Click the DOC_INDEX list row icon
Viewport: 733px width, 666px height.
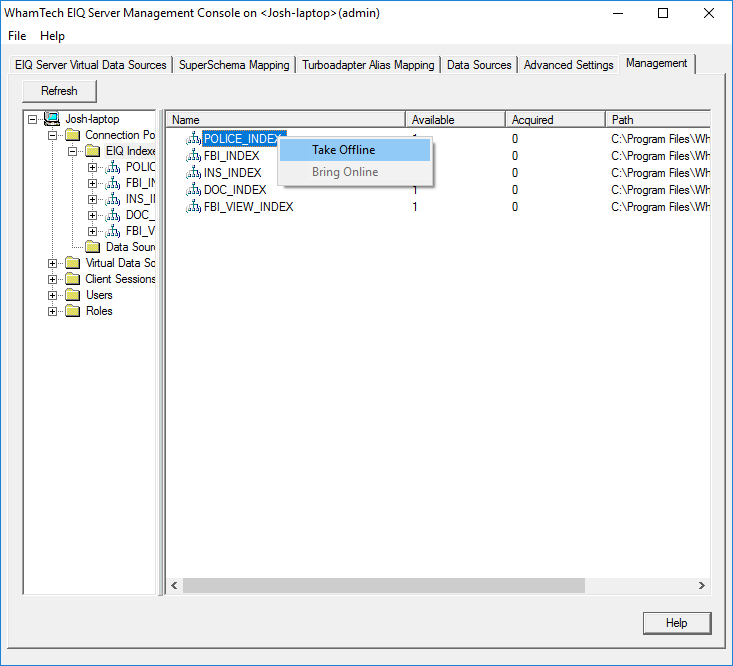point(194,190)
